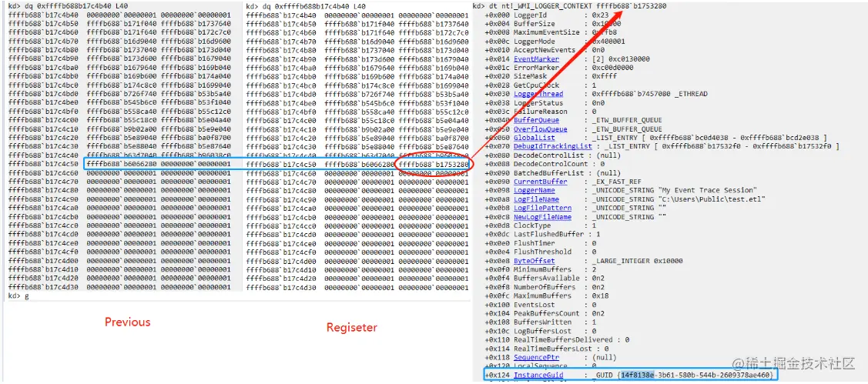Click the LoggerName field link

(x=534, y=190)
